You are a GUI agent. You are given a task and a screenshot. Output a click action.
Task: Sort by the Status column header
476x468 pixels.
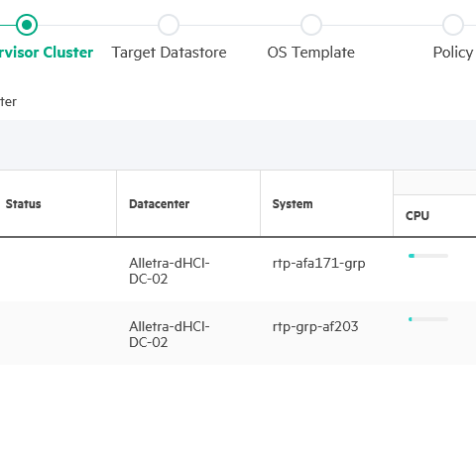(x=23, y=204)
